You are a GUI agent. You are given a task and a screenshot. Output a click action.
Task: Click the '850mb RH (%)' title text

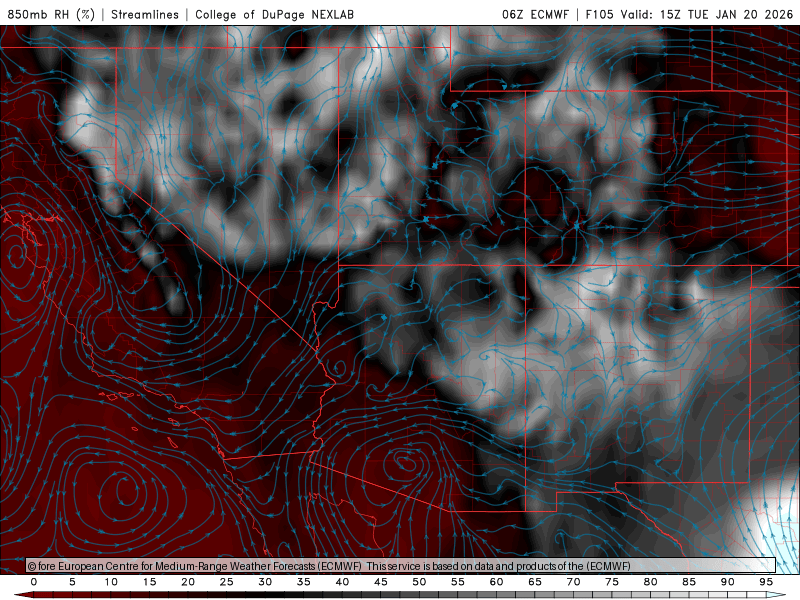[51, 14]
